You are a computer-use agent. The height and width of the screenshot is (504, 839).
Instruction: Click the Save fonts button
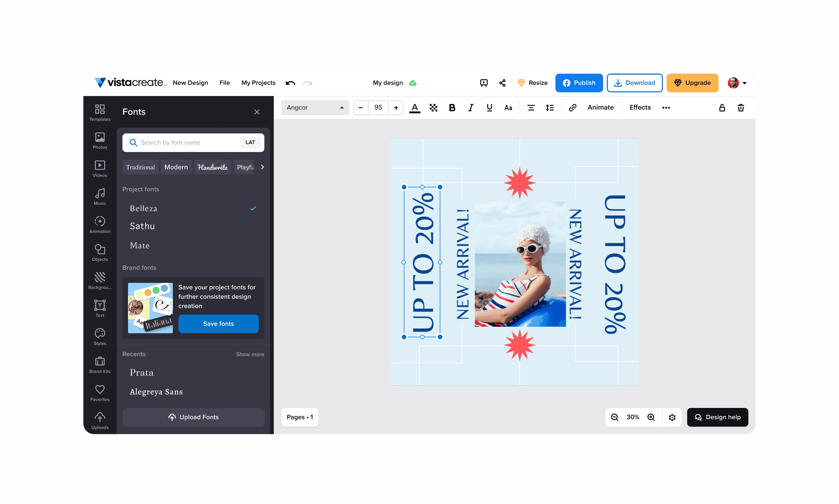[x=218, y=324]
